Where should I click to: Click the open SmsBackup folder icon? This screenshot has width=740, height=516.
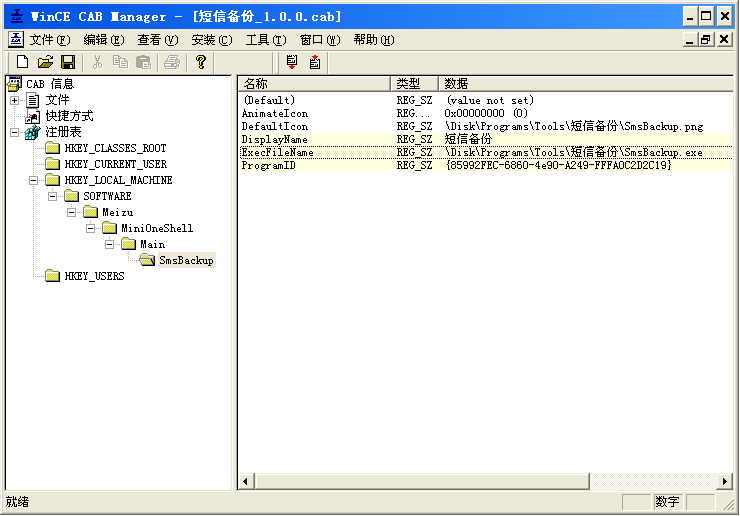147,260
